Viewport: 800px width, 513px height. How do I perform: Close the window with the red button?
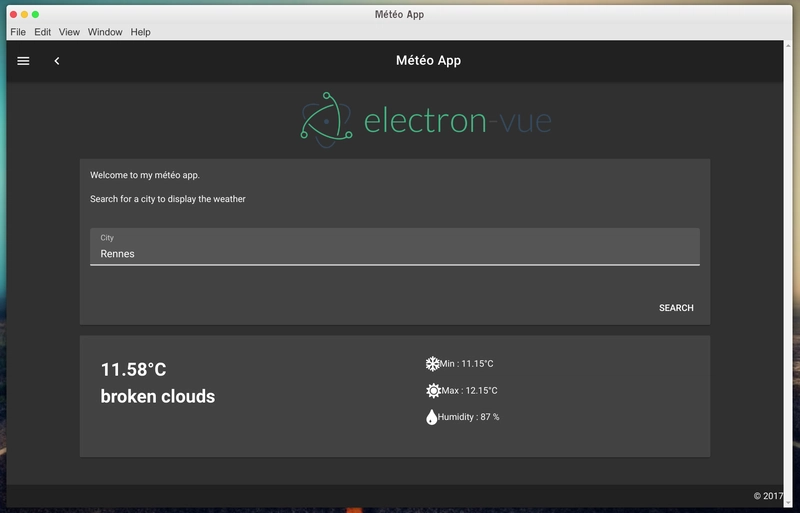13,14
